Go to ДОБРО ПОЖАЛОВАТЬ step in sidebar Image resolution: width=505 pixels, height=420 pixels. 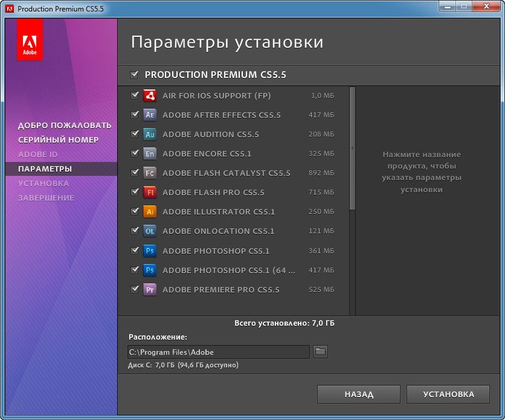click(x=65, y=125)
